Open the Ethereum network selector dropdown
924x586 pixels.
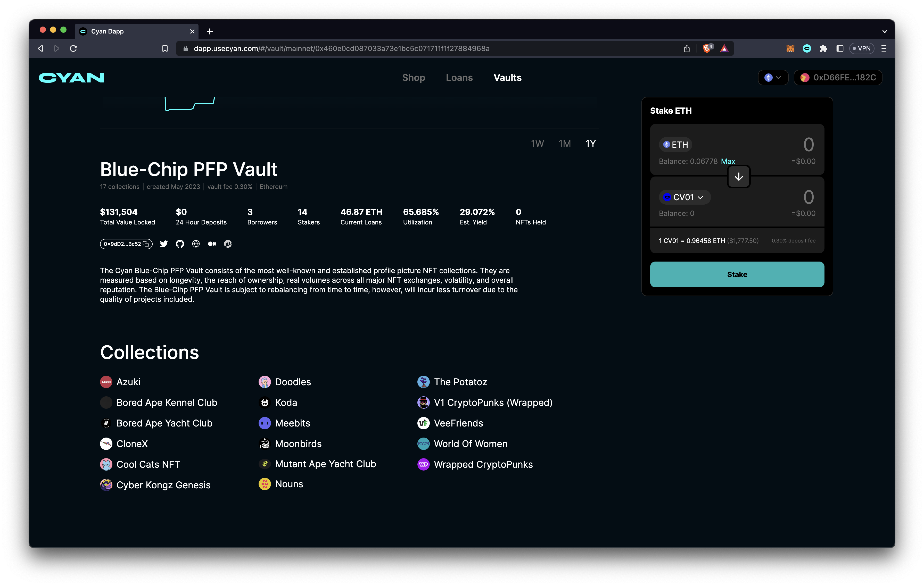point(773,78)
